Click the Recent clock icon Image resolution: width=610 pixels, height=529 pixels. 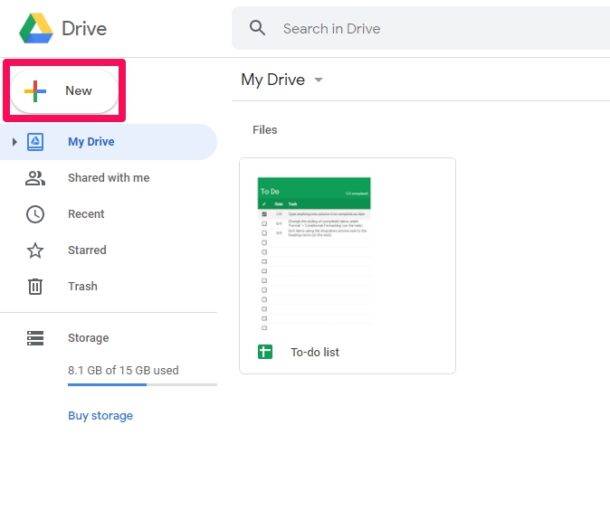(35, 214)
